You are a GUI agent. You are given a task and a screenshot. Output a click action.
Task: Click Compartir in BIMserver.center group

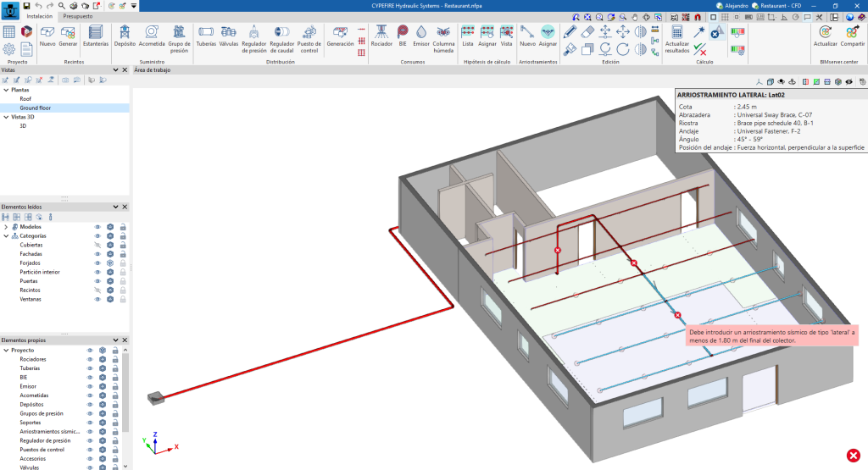(x=853, y=35)
